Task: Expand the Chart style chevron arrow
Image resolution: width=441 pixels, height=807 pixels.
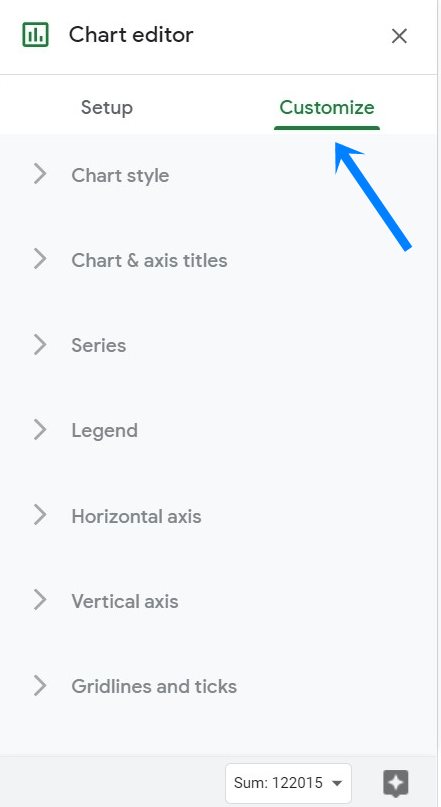Action: [40, 174]
